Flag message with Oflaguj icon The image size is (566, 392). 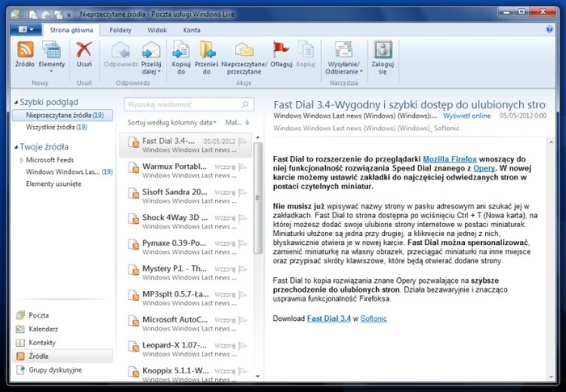(281, 49)
